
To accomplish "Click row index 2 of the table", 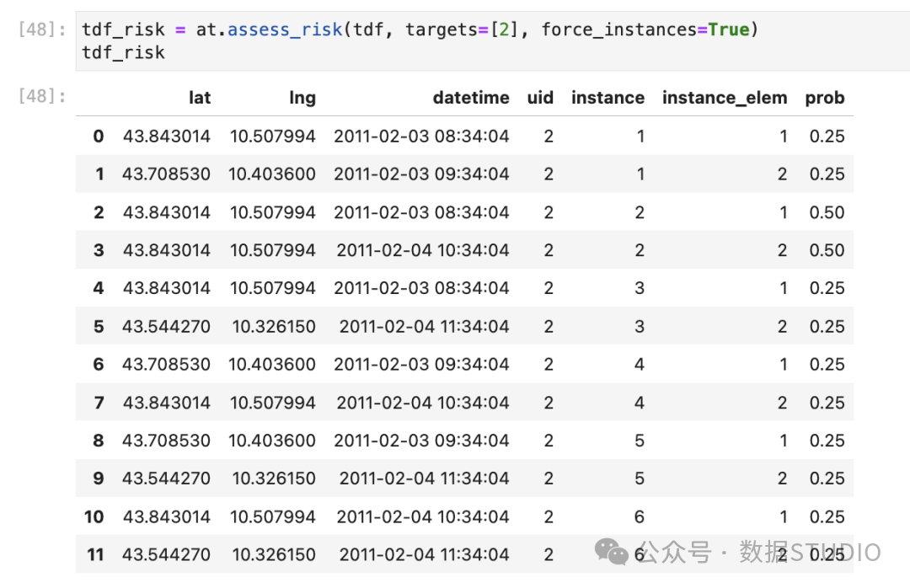I will 99,212.
